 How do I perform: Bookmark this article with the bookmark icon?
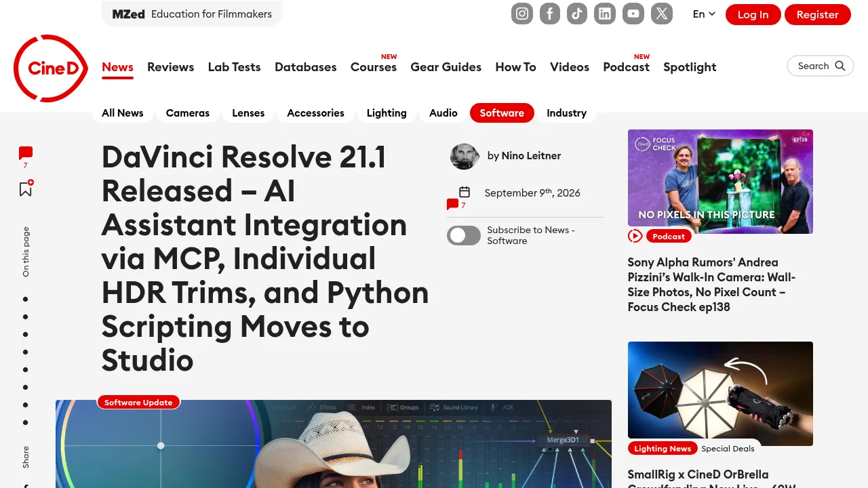click(26, 189)
